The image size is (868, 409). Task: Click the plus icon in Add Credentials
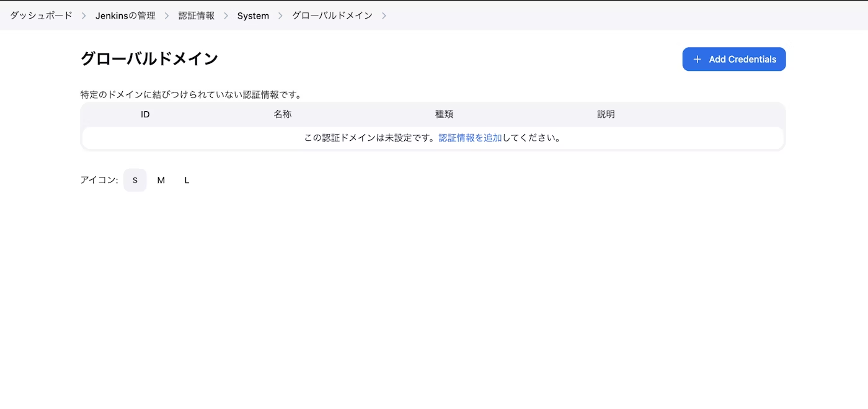tap(697, 59)
